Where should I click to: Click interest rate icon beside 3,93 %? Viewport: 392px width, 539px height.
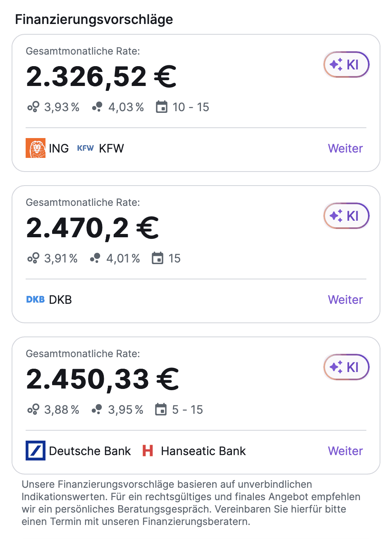33,107
